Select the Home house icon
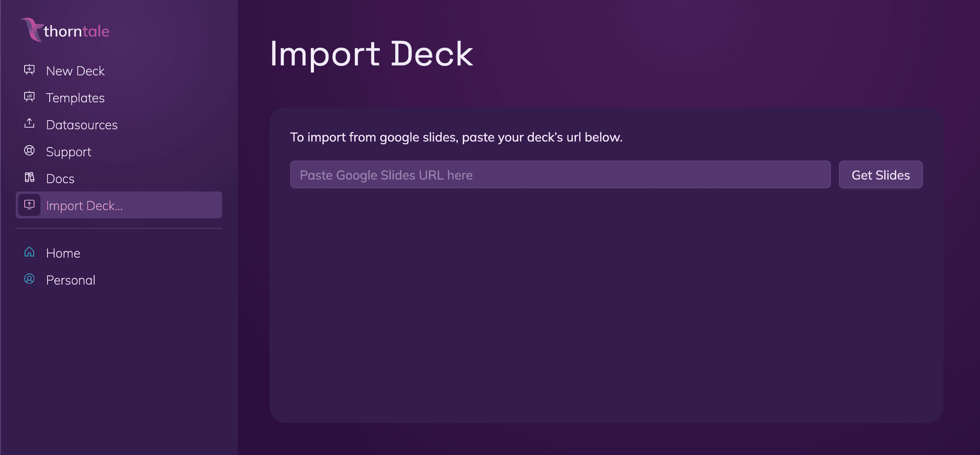The width and height of the screenshot is (980, 455). [29, 252]
